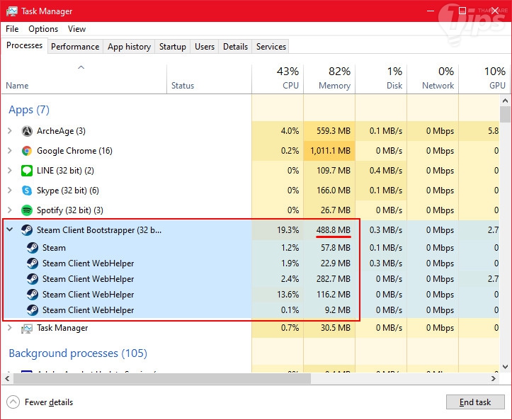Expand the LINE (32 bit) group
The width and height of the screenshot is (512, 420).
pos(10,171)
